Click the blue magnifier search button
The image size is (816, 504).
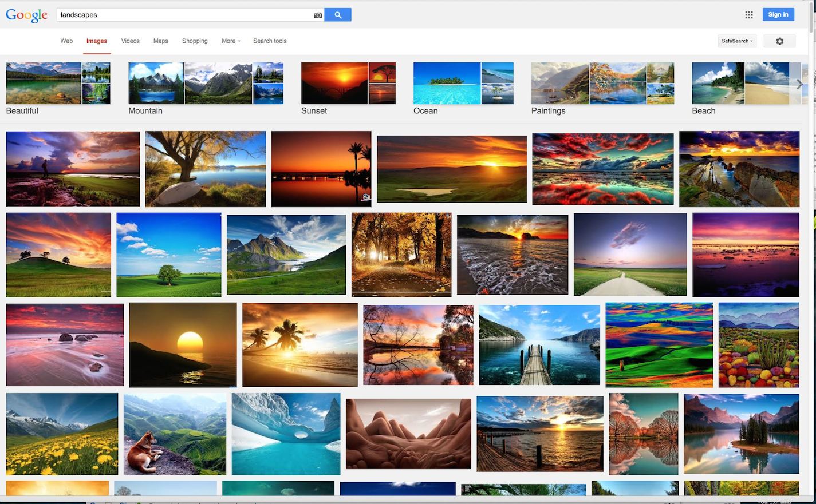(338, 15)
